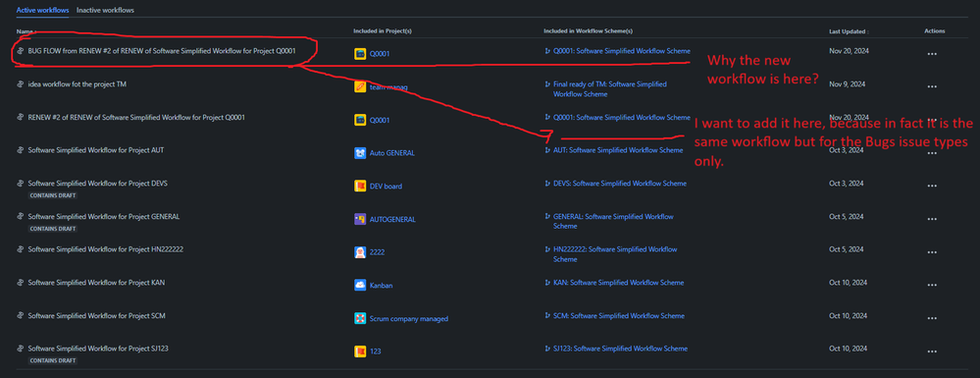Viewport: 980px width, 378px height.
Task: Open the team manag project link
Action: [x=388, y=87]
